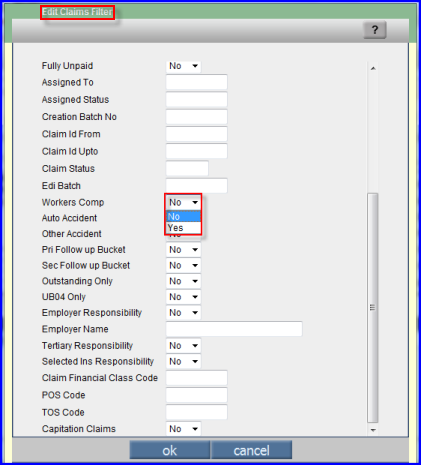421x465 pixels.
Task: Click the vertical scrollbar thumb
Action: tap(373, 307)
